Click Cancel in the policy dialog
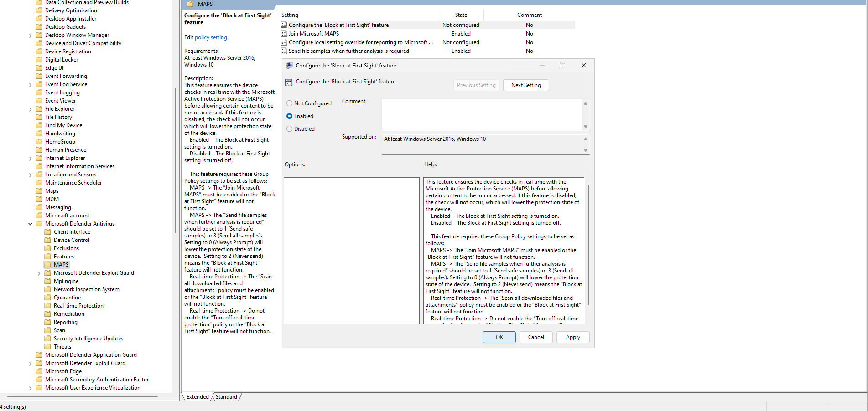The height and width of the screenshot is (411, 868). [536, 337]
